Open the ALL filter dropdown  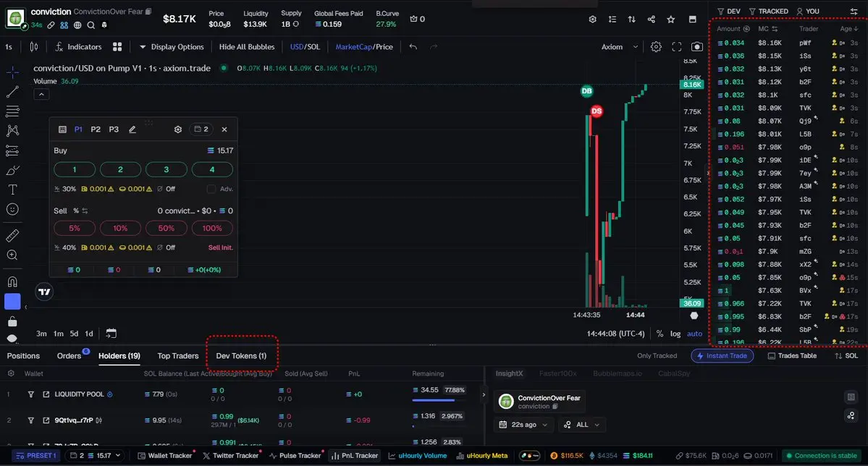pos(581,425)
